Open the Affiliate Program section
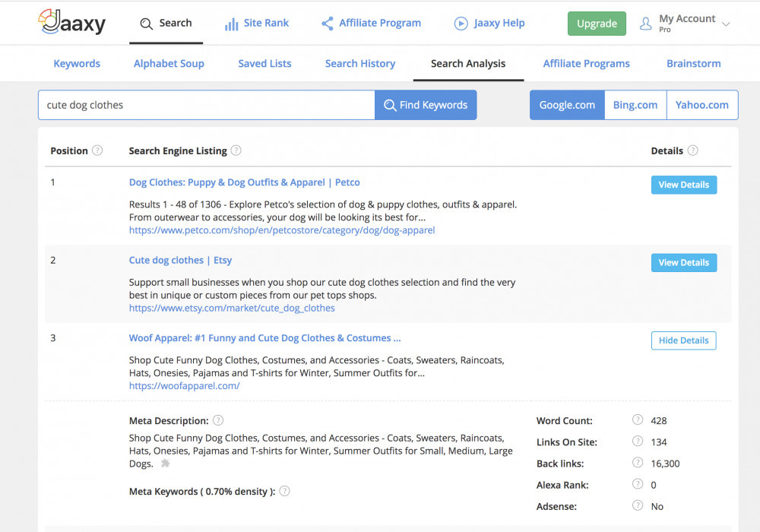Viewport: 760px width, 532px height. pyautogui.click(x=372, y=24)
